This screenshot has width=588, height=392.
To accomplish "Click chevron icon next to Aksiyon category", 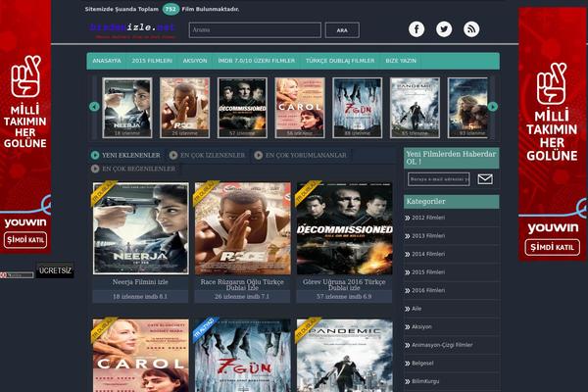I will pos(408,327).
